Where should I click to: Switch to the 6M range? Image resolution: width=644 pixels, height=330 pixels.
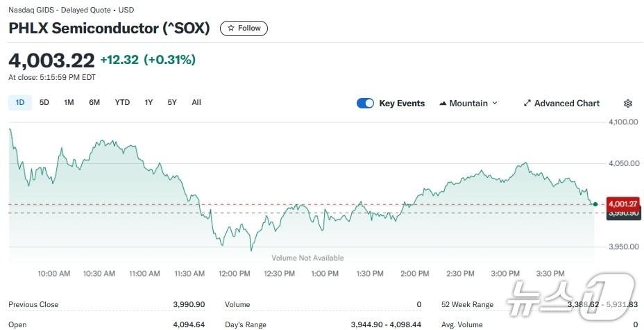pos(94,103)
